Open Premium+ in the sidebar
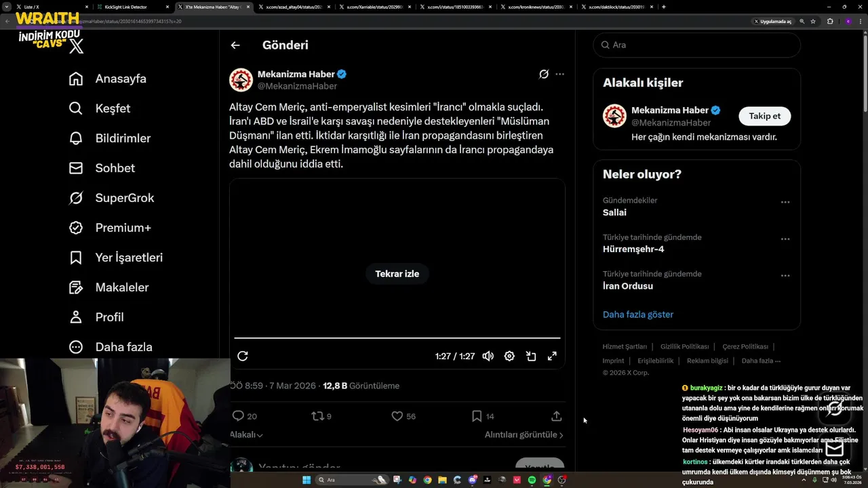This screenshot has width=868, height=488. pos(109,228)
